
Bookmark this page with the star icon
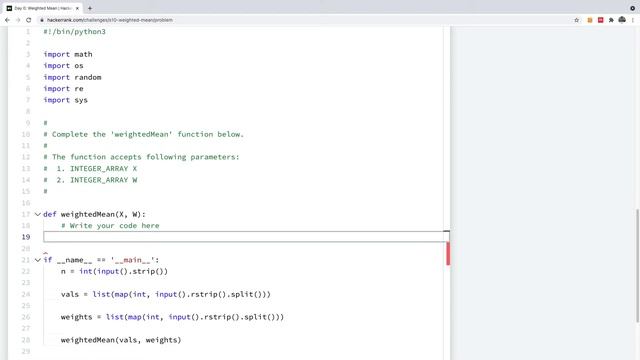pyautogui.click(x=577, y=20)
